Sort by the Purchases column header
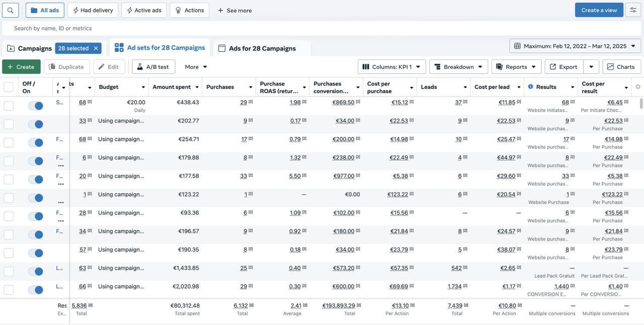This screenshot has height=325, width=644. pyautogui.click(x=220, y=87)
